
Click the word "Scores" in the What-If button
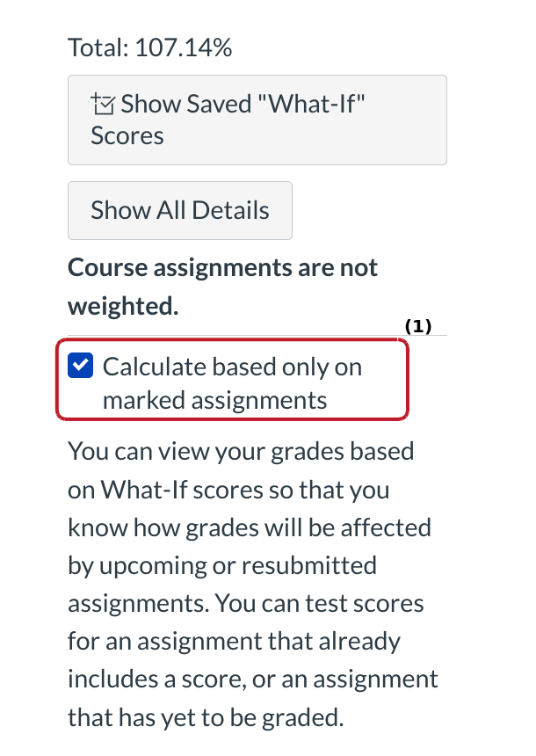127,135
